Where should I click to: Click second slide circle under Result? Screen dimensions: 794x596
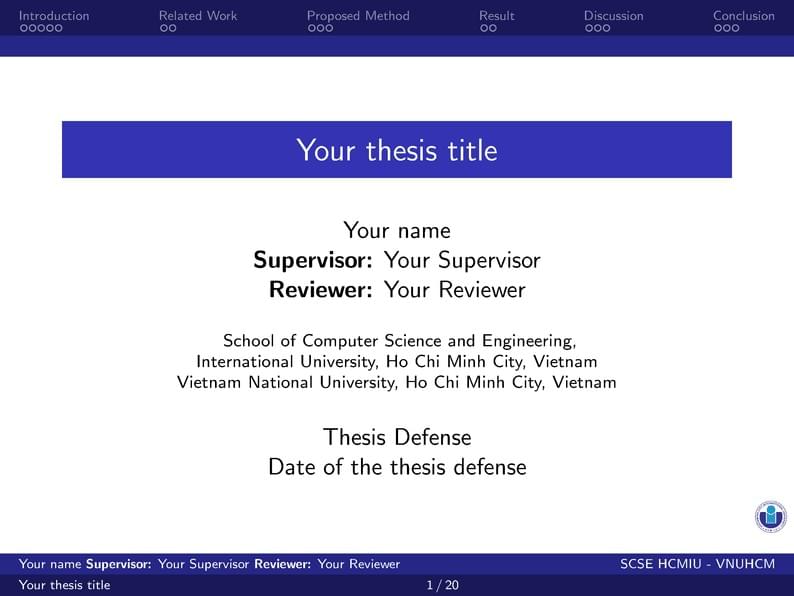click(492, 29)
